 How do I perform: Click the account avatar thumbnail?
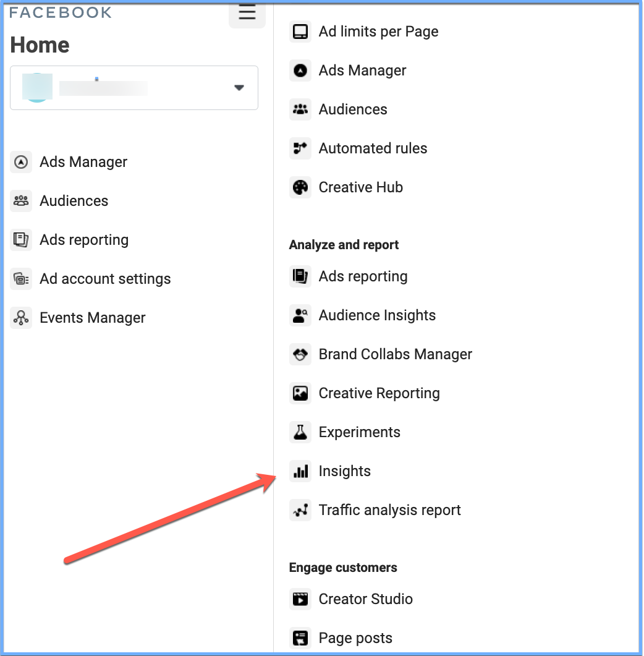point(37,87)
